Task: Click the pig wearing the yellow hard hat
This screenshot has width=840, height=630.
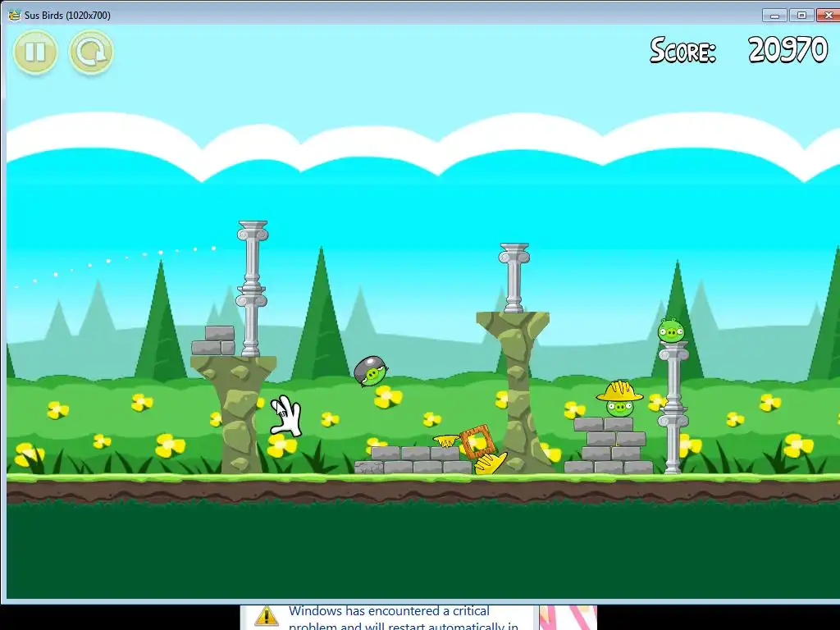Action: [620, 399]
